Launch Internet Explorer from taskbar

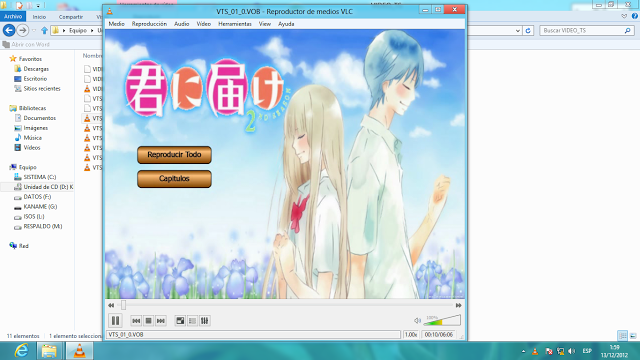21,351
